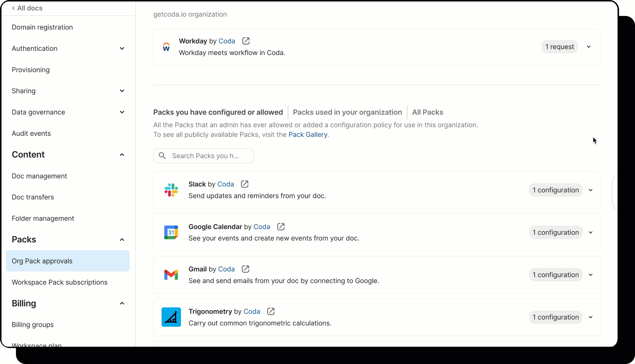Image resolution: width=635 pixels, height=364 pixels.
Task: Click the Google Calendar pack icon
Action: [171, 232]
